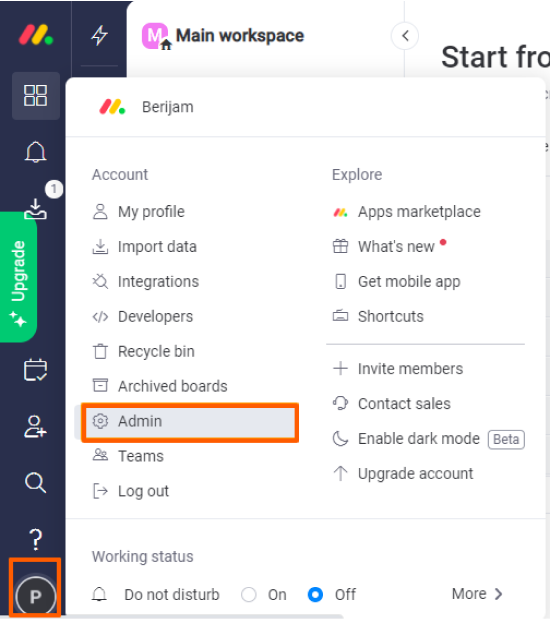This screenshot has width=550, height=619.
Task: Click the dark mode moon icon
Action: click(340, 439)
